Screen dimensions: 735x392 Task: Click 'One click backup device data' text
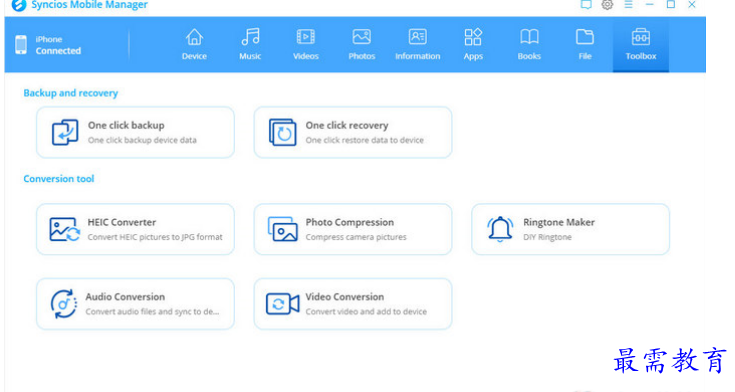(x=142, y=140)
